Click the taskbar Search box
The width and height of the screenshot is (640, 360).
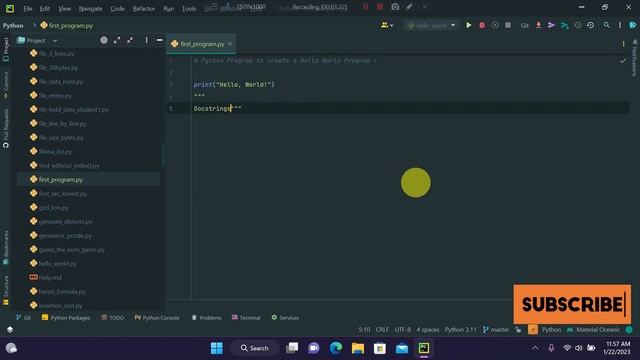click(255, 348)
